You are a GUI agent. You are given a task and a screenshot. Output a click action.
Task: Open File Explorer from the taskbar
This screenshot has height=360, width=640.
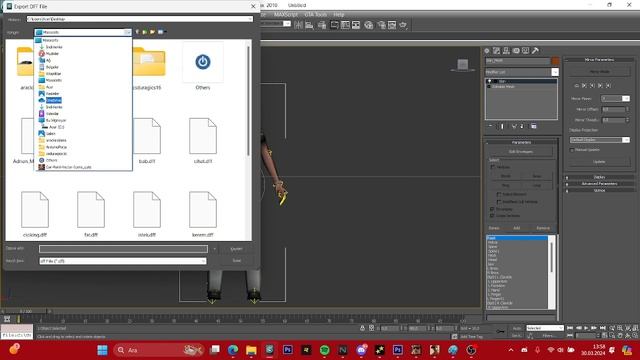(251, 350)
